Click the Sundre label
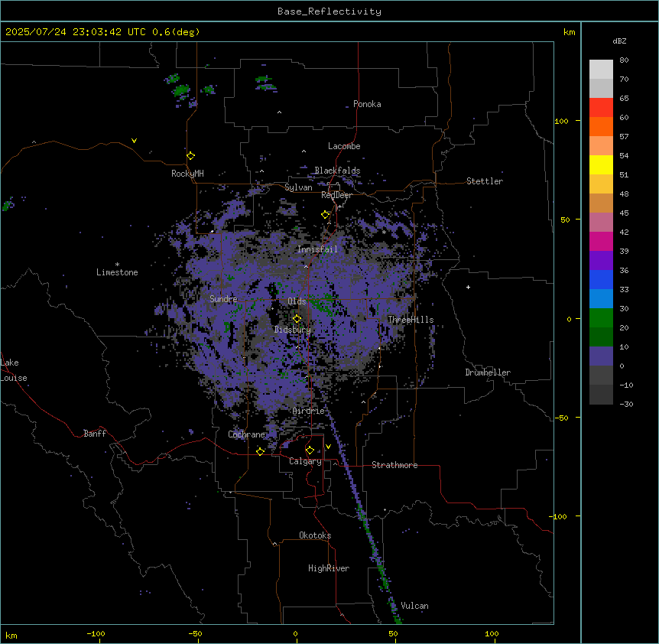 tap(223, 299)
